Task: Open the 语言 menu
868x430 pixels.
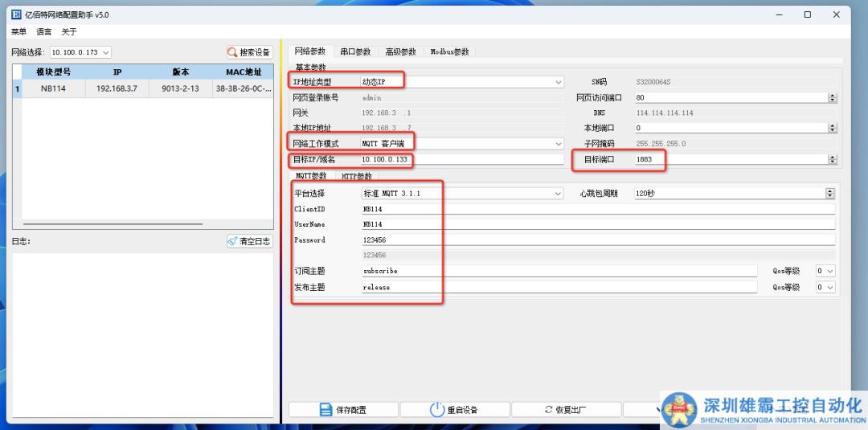Action: pyautogui.click(x=43, y=32)
